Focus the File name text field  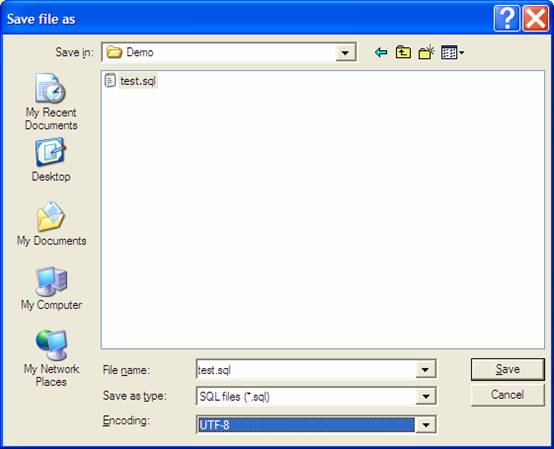pyautogui.click(x=306, y=370)
